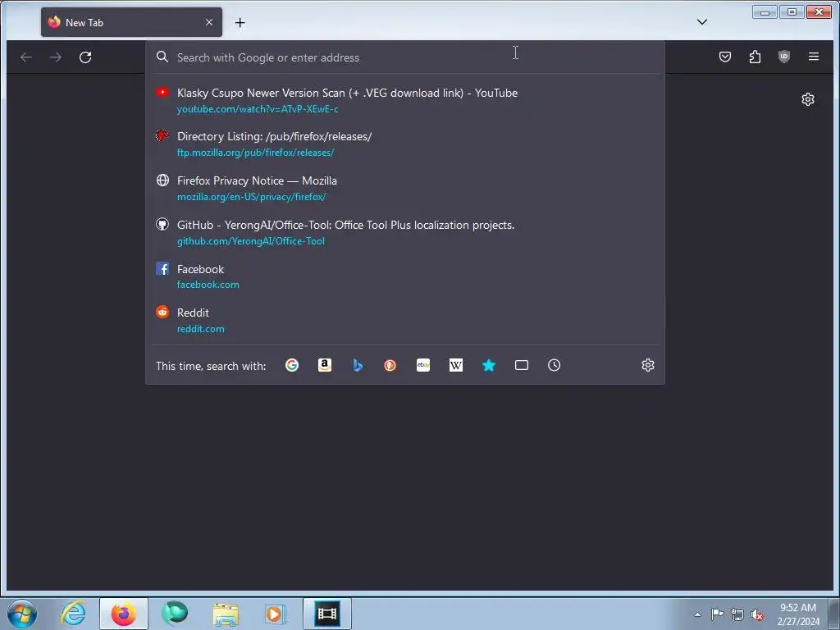Open search settings gear in dropdown
840x630 pixels.
tap(648, 365)
